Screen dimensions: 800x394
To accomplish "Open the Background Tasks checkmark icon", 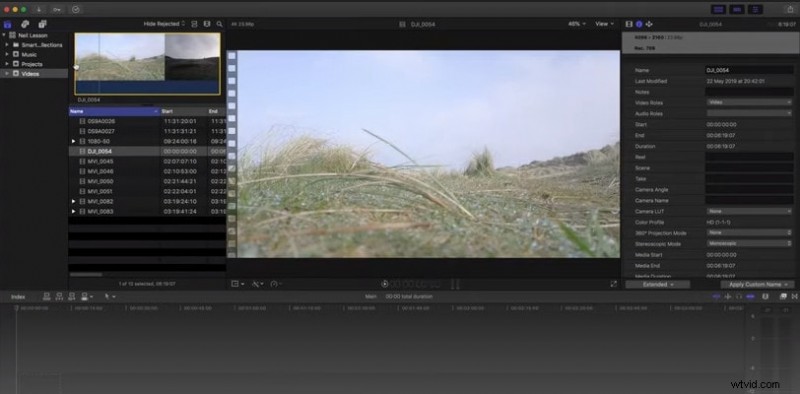I will pos(76,9).
